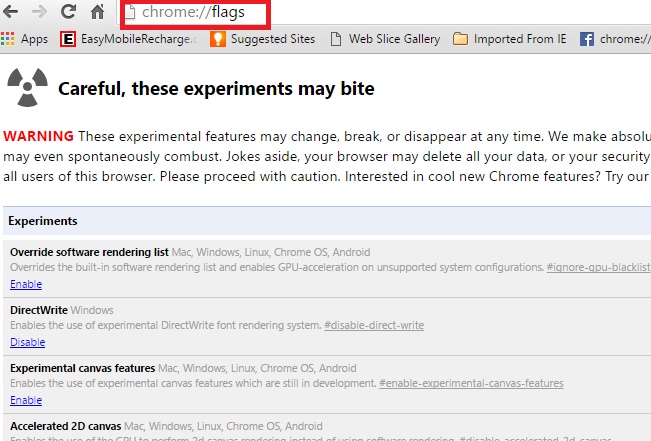The image size is (651, 441).
Task: Enable Override software rendering list
Action: tap(26, 284)
